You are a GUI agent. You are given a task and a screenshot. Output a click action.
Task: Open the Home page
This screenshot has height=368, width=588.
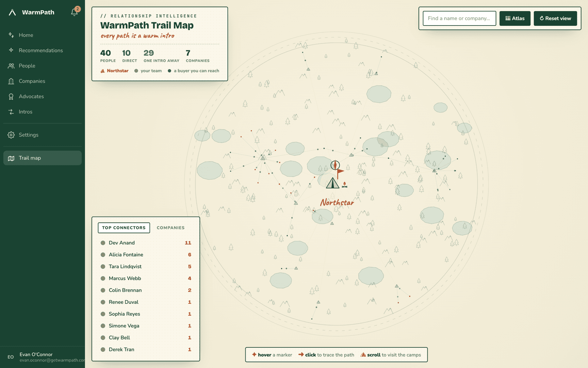[x=42, y=35]
